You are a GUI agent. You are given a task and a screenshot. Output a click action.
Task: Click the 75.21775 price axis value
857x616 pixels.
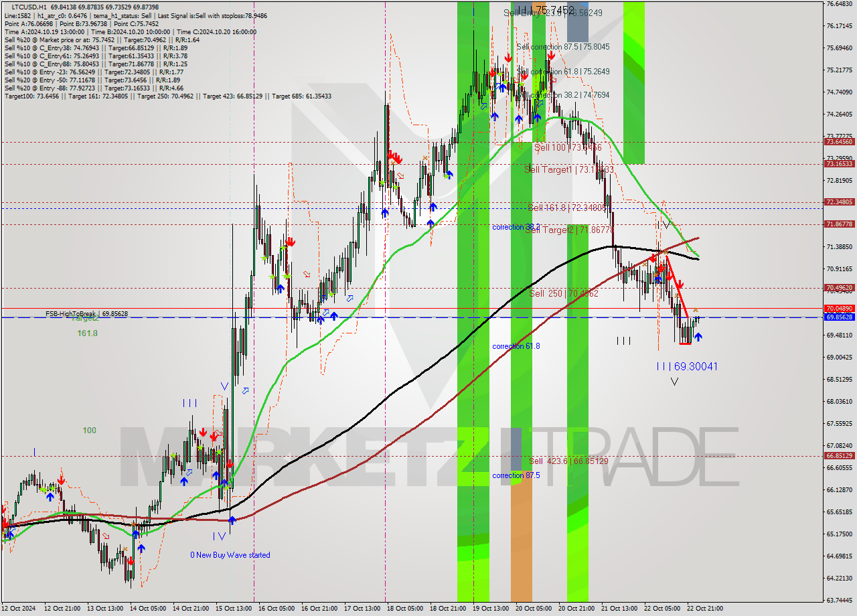[839, 70]
